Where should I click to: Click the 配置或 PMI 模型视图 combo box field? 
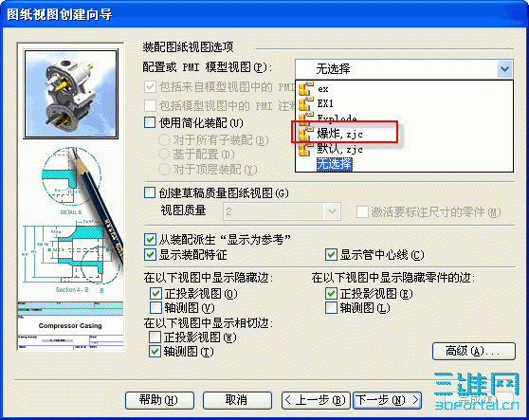[404, 69]
